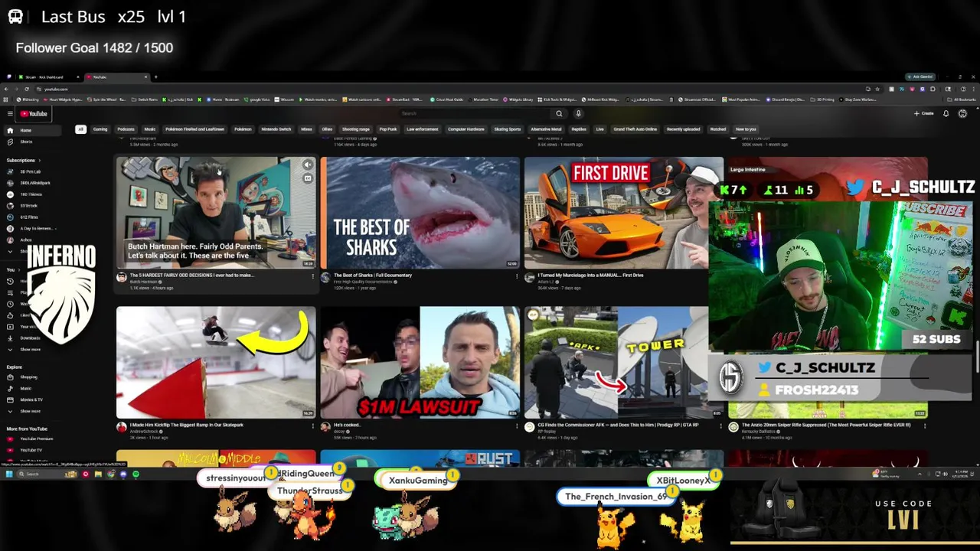Toggle captions on Butch Hartman thumbnail preview
This screenshot has height=551, width=980.
307,178
